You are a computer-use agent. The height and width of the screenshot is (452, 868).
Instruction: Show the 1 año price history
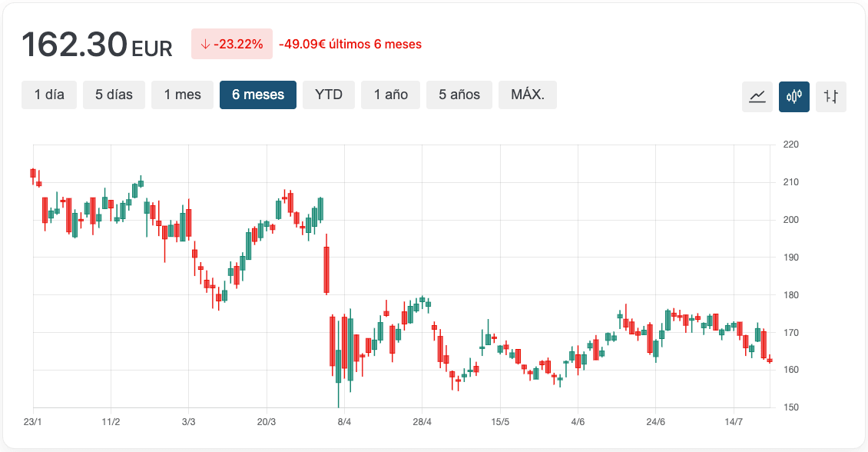390,95
